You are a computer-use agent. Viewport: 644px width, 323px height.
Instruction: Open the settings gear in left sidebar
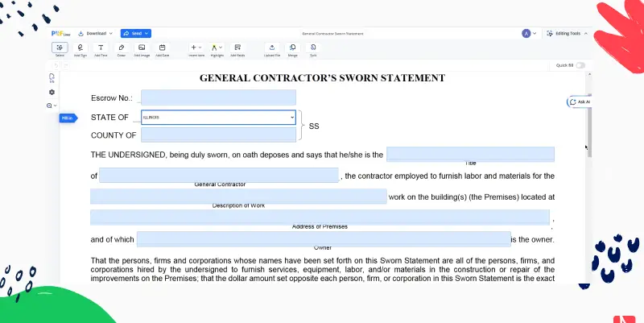pyautogui.click(x=52, y=93)
